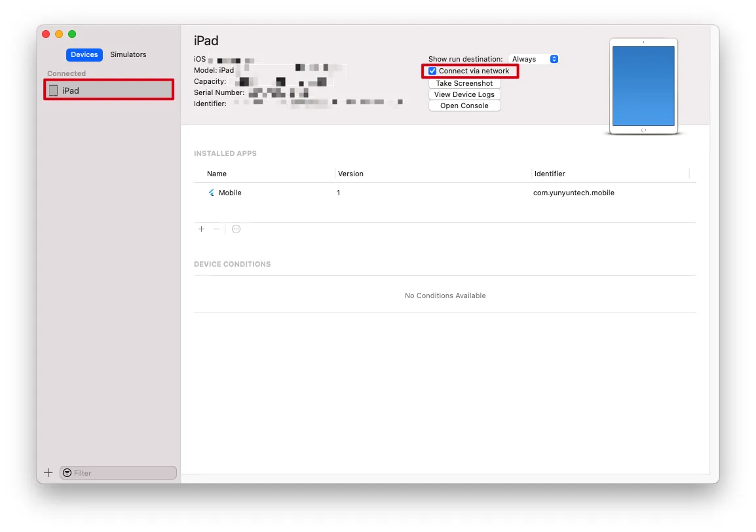This screenshot has height=532, width=756.
Task: Click the Serial Number label
Action: click(x=219, y=92)
